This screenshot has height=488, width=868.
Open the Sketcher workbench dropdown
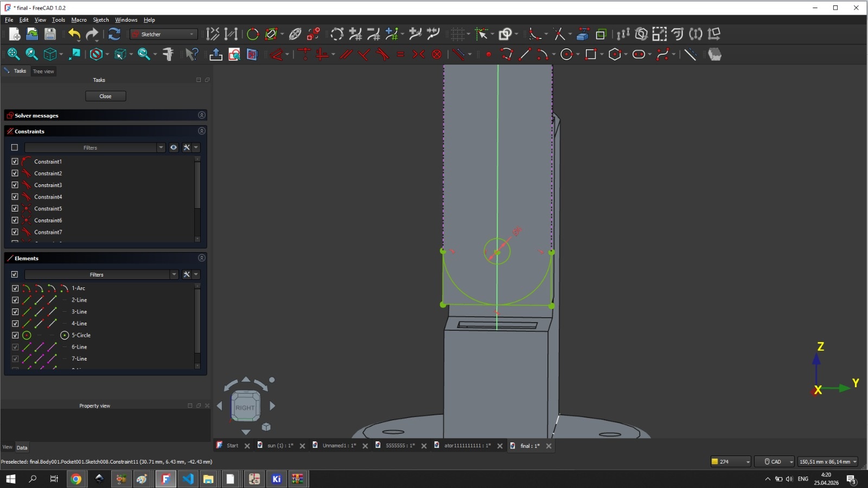pos(163,34)
